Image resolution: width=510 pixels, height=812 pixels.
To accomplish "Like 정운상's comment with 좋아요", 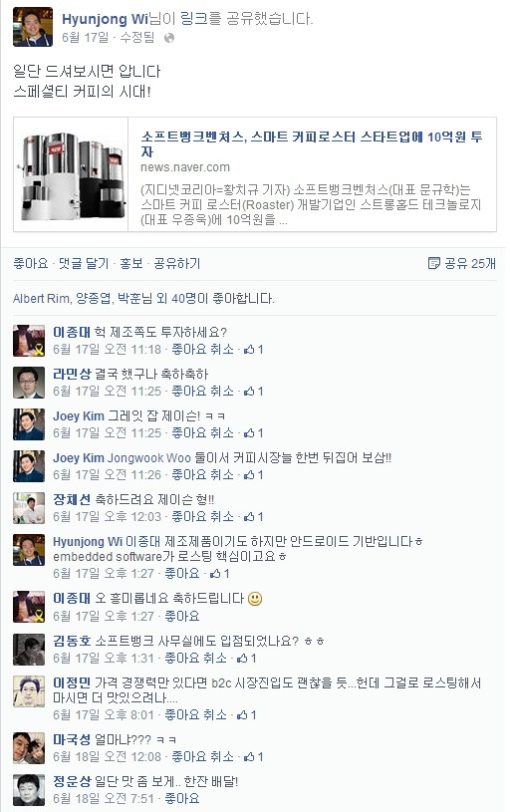I will point(181,798).
